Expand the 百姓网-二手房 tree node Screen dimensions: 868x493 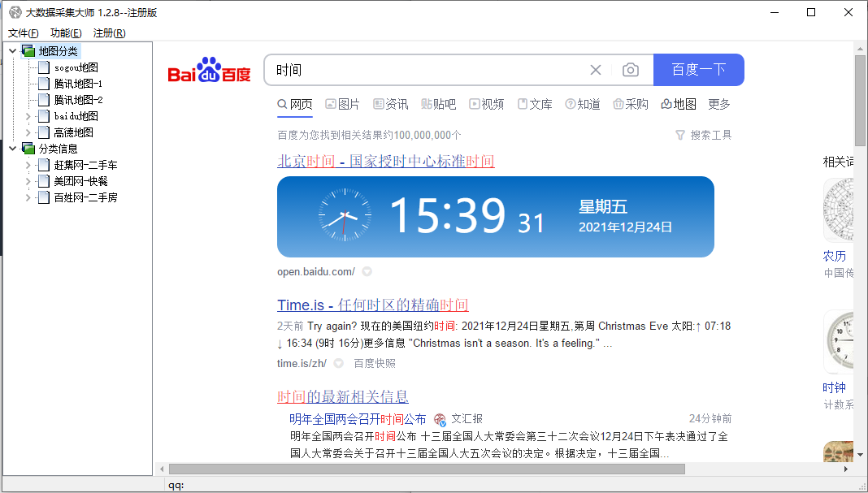tap(28, 197)
